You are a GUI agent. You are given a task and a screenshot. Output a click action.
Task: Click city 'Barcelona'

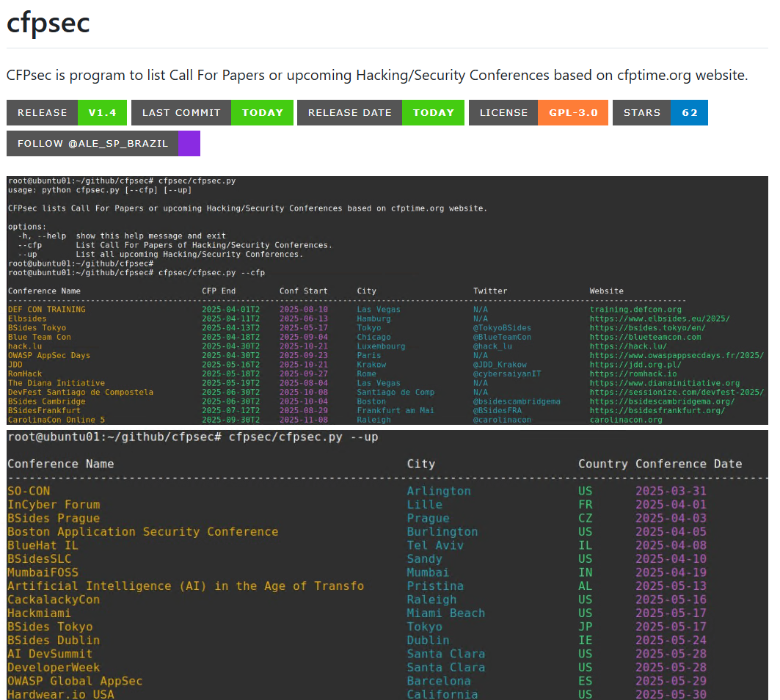[439, 681]
